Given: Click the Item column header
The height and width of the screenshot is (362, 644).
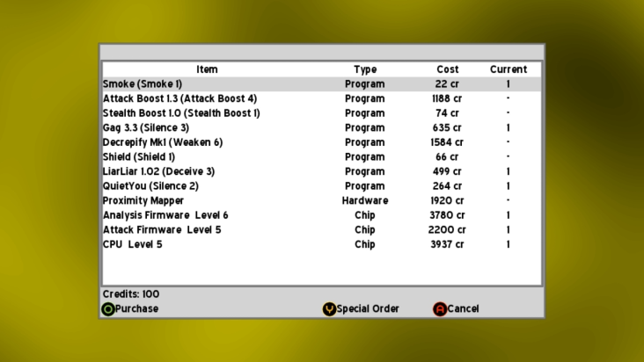Looking at the screenshot, I should (x=207, y=69).
